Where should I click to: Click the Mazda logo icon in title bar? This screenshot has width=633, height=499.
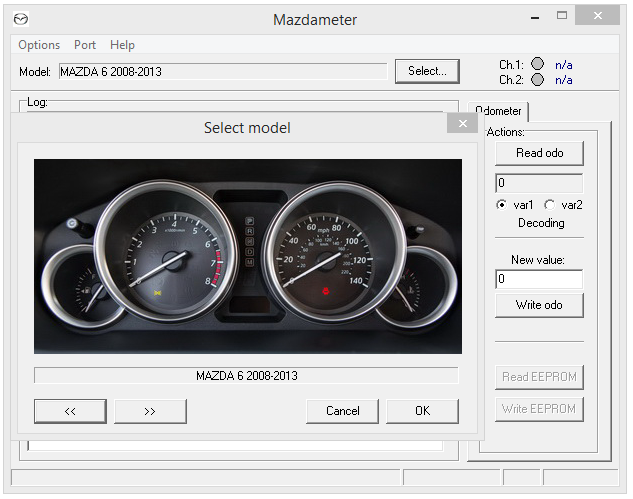(20, 19)
